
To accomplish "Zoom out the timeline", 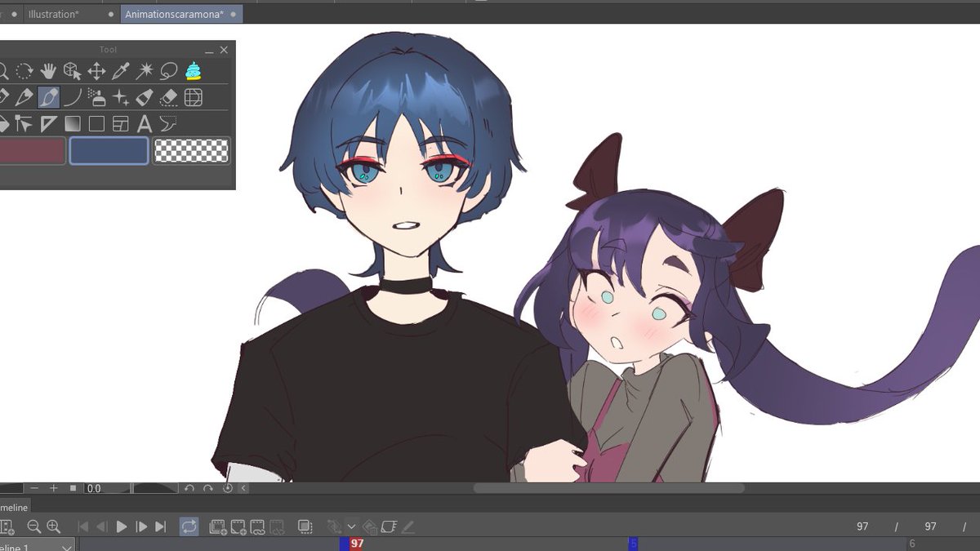I will 34,527.
